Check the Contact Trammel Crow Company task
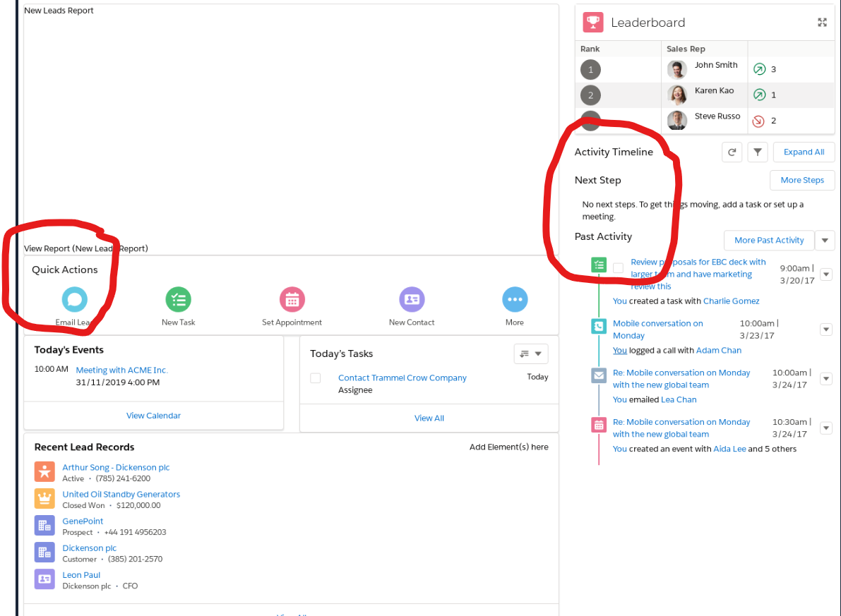 [x=316, y=378]
